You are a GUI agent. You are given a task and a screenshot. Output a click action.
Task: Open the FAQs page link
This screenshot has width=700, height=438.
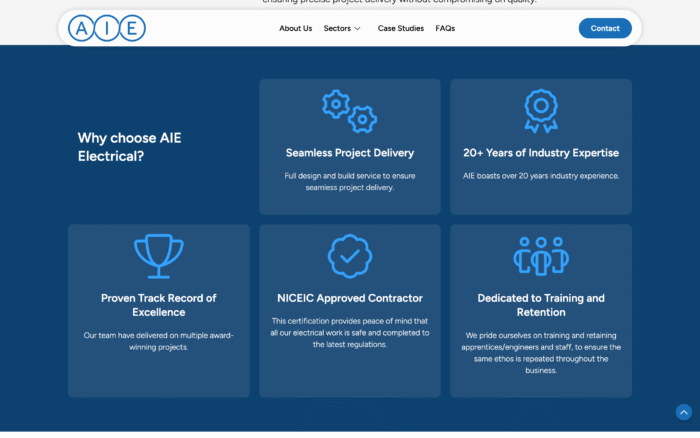point(445,29)
